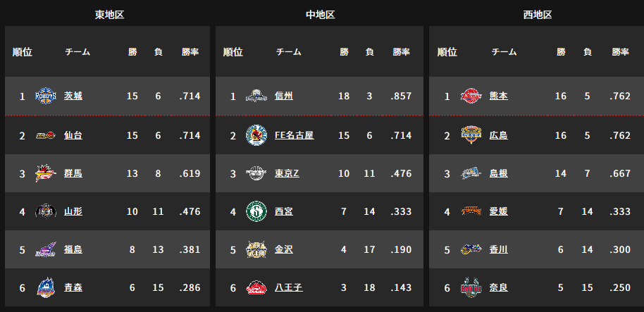This screenshot has height=312, width=644.
Task: Click the Gunma team logo
Action: (x=46, y=173)
